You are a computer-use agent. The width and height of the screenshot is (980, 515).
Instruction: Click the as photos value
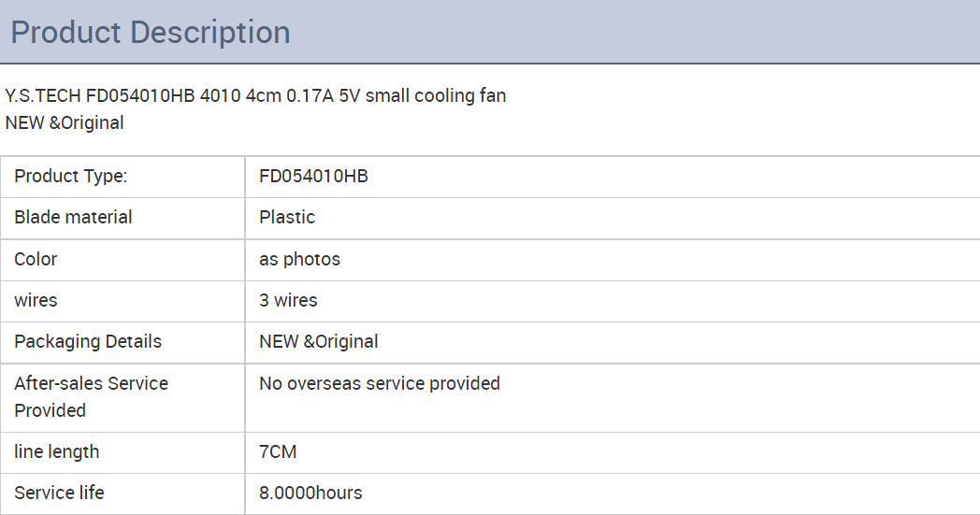click(300, 260)
